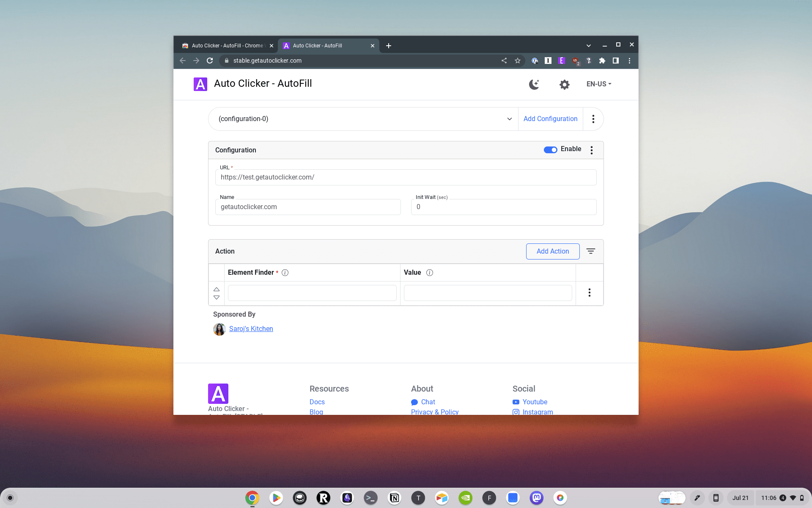Bookmark this page star
The height and width of the screenshot is (508, 812).
pos(518,61)
